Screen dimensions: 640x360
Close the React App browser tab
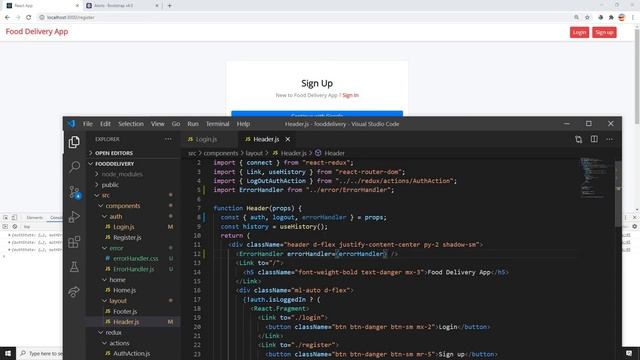[x=77, y=6]
